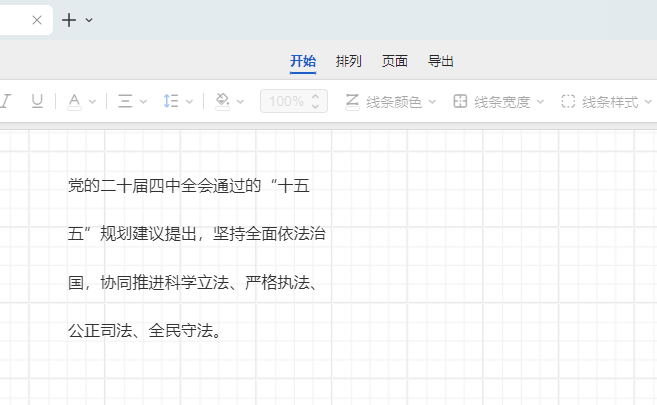
Task: Click the 线条颜色 pen icon
Action: [x=352, y=102]
